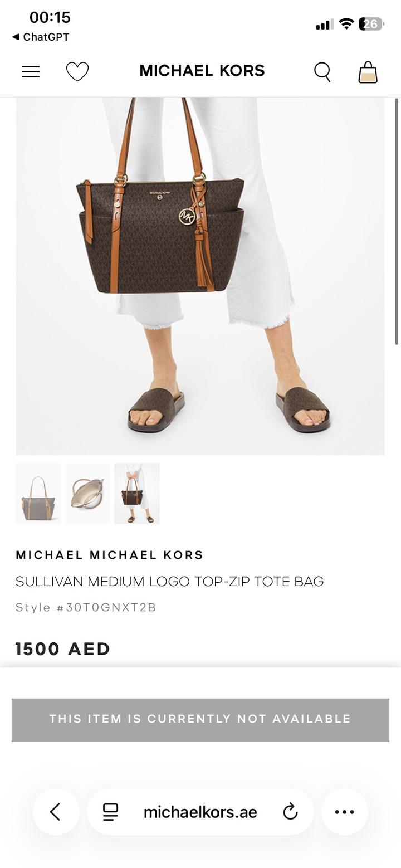The height and width of the screenshot is (868, 401).
Task: Click This Item Is Currently Not Available button
Action: [200, 720]
